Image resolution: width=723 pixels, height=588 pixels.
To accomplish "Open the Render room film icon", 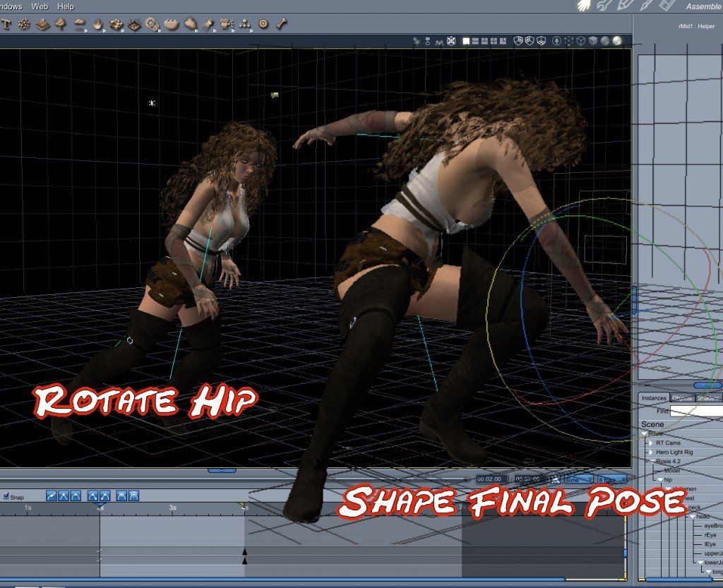I will (667, 5).
